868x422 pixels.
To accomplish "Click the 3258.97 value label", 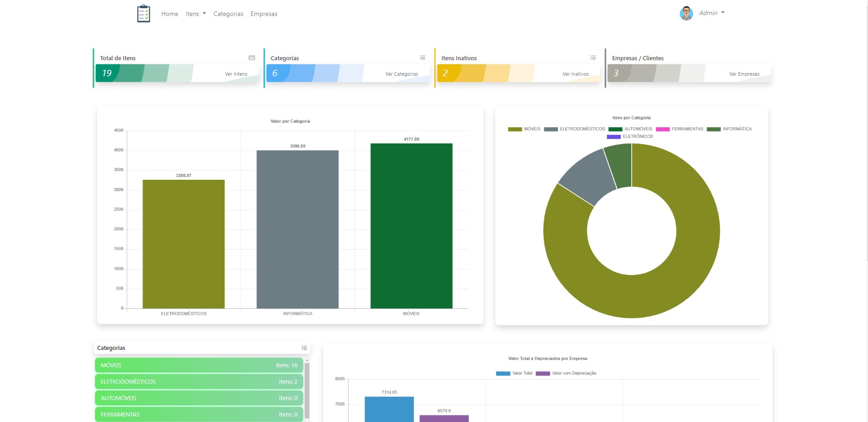I will point(183,176).
